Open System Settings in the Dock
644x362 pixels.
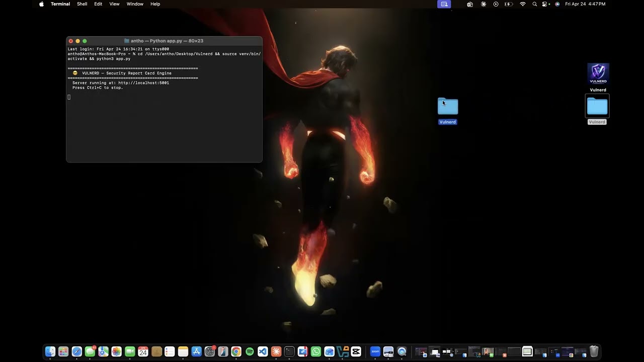pyautogui.click(x=210, y=351)
